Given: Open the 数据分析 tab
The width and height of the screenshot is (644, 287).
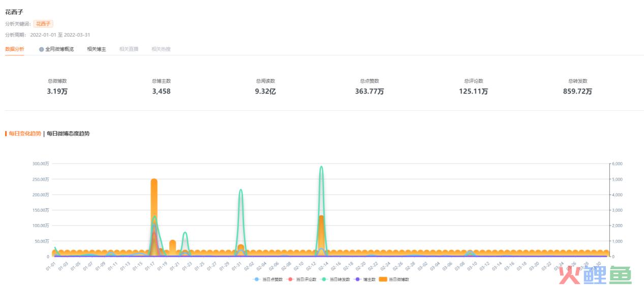Looking at the screenshot, I should pyautogui.click(x=14, y=49).
